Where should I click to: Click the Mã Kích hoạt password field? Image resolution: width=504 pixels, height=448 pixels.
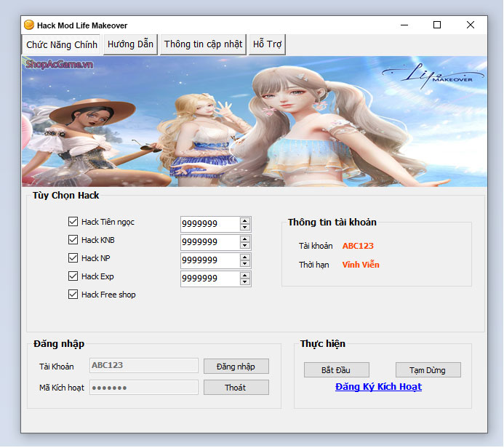pos(144,387)
